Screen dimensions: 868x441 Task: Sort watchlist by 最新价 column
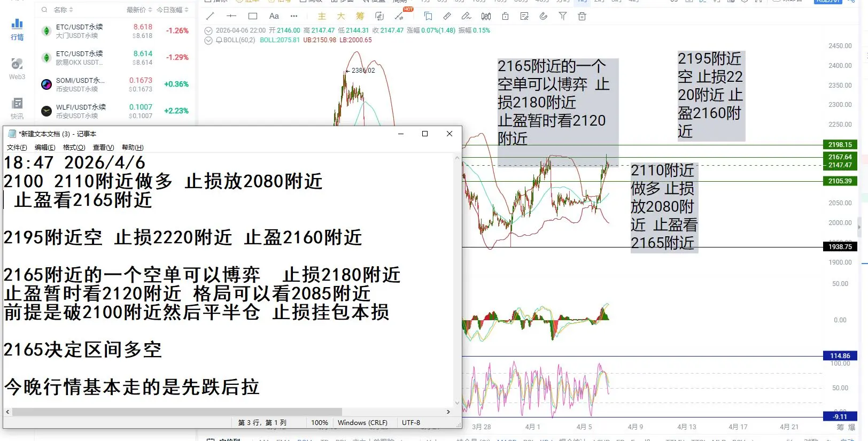(139, 10)
